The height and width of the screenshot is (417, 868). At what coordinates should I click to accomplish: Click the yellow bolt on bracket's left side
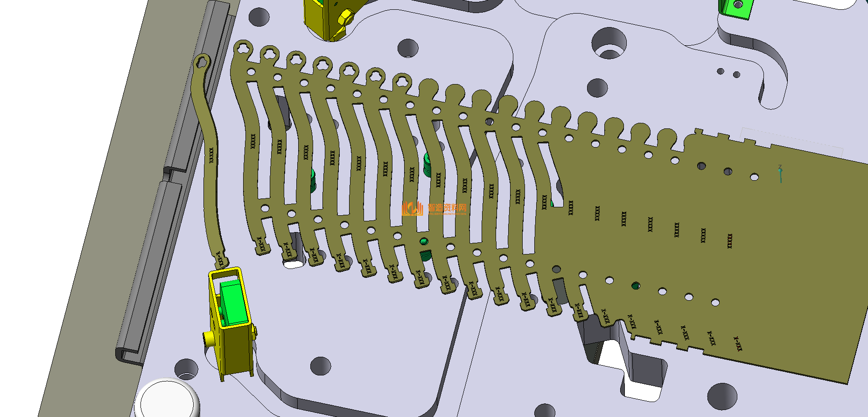pyautogui.click(x=208, y=337)
